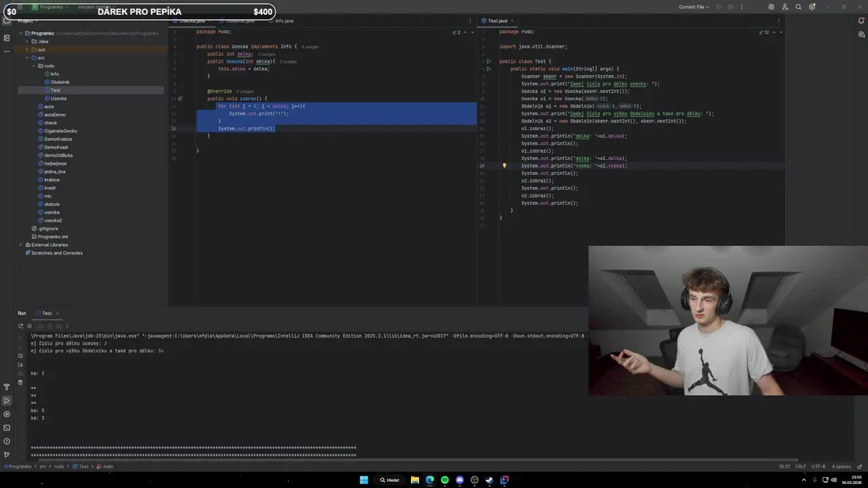Image resolution: width=868 pixels, height=488 pixels.
Task: Expand External Libraries node
Action: tap(20, 245)
